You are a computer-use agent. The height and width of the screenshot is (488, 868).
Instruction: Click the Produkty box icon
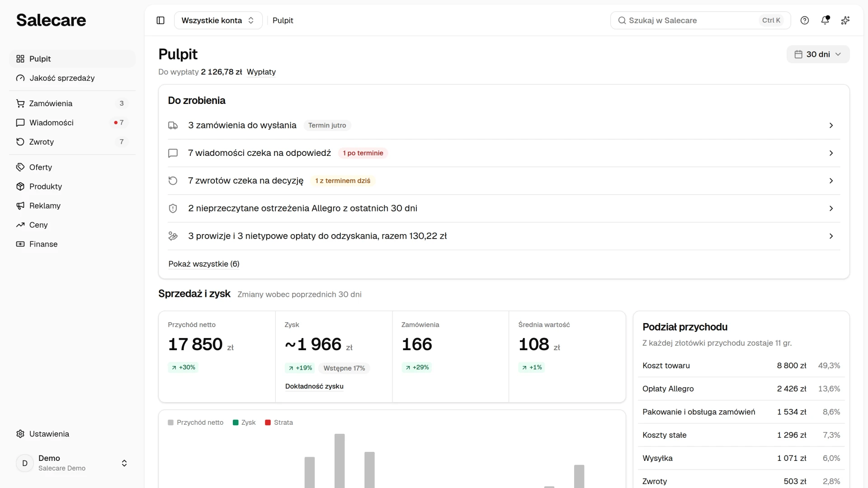click(20, 187)
